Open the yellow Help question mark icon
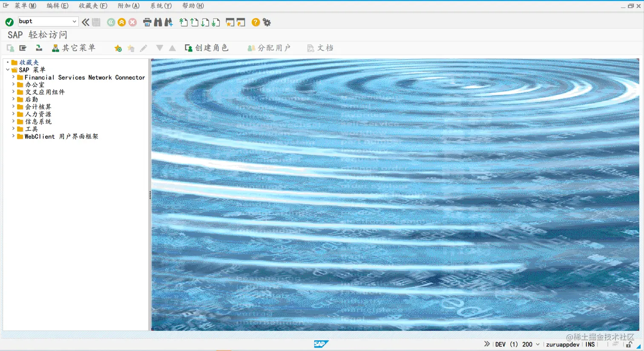Image resolution: width=644 pixels, height=351 pixels. (256, 22)
